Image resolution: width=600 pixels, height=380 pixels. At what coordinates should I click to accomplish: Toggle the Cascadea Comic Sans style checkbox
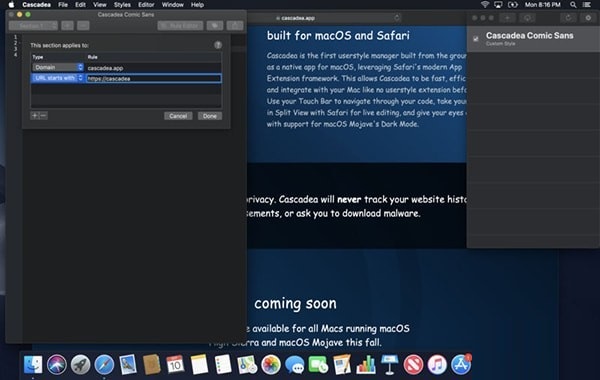[476, 39]
